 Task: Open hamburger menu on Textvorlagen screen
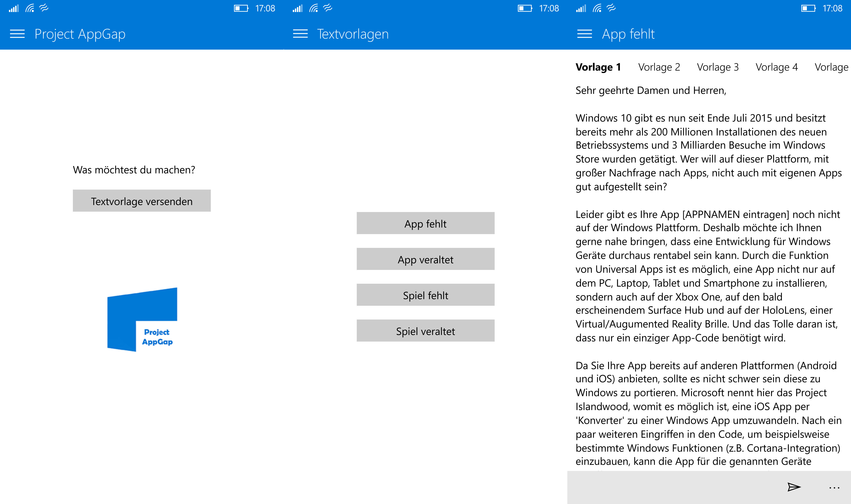point(300,34)
